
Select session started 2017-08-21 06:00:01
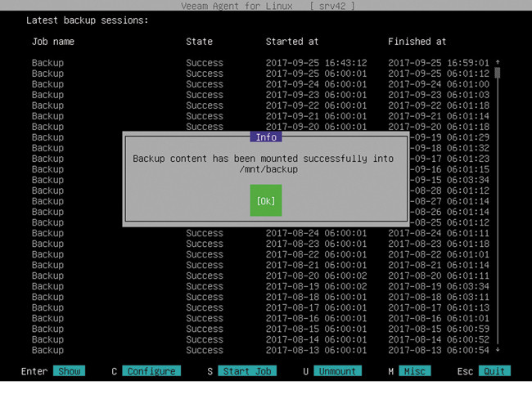[260, 265]
